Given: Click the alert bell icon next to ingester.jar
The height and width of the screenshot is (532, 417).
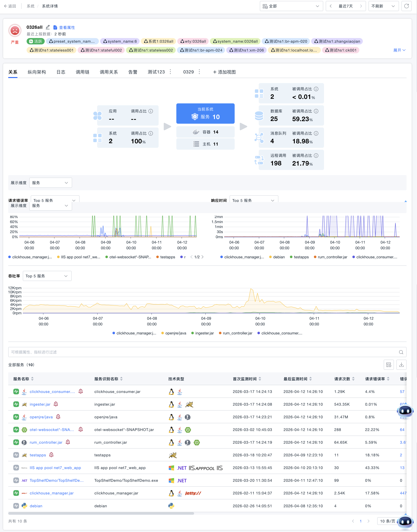Looking at the screenshot, I should tap(56, 404).
